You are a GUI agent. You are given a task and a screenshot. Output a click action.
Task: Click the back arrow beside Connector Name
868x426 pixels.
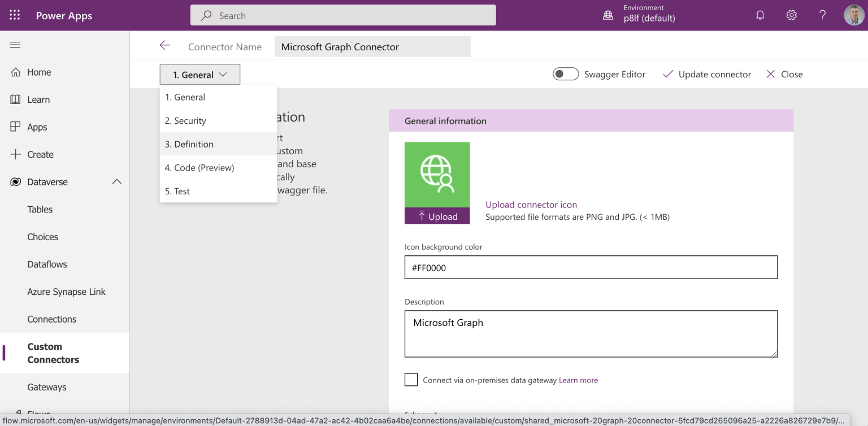[164, 46]
